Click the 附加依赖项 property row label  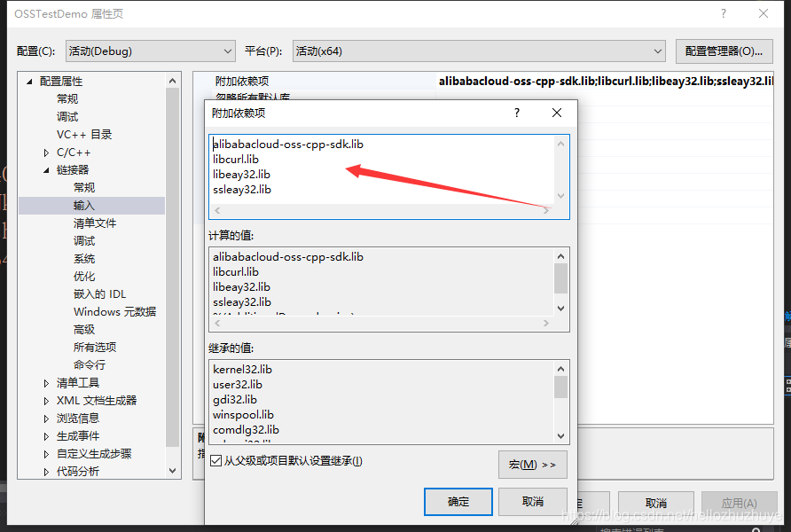242,82
